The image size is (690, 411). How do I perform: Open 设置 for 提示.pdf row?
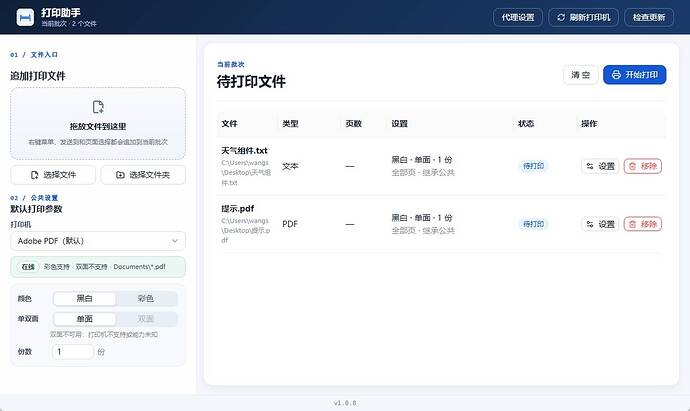600,224
